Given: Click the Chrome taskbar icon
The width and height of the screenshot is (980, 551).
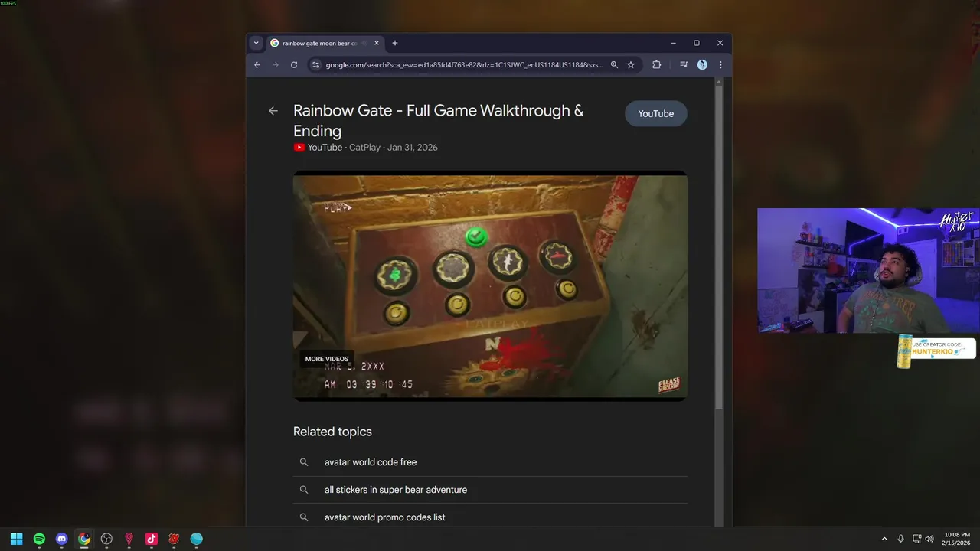Looking at the screenshot, I should coord(84,539).
